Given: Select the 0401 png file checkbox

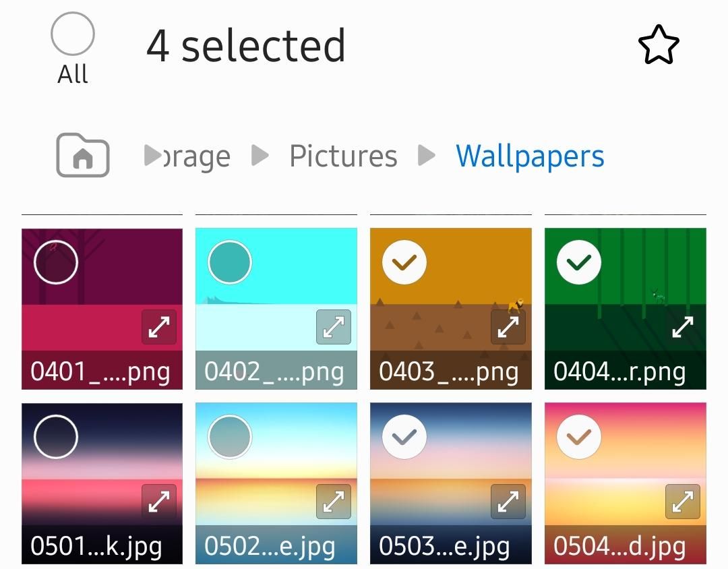Looking at the screenshot, I should click(x=56, y=262).
